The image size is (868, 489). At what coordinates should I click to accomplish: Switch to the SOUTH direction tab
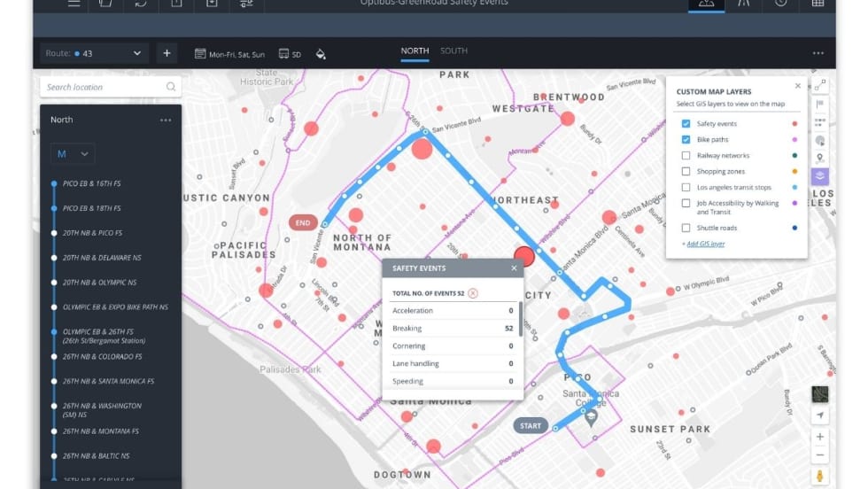[453, 50]
